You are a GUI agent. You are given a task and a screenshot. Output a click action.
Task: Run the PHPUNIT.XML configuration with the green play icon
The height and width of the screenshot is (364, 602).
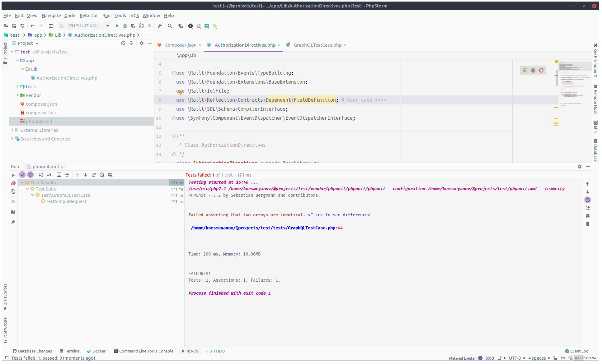[x=117, y=26]
